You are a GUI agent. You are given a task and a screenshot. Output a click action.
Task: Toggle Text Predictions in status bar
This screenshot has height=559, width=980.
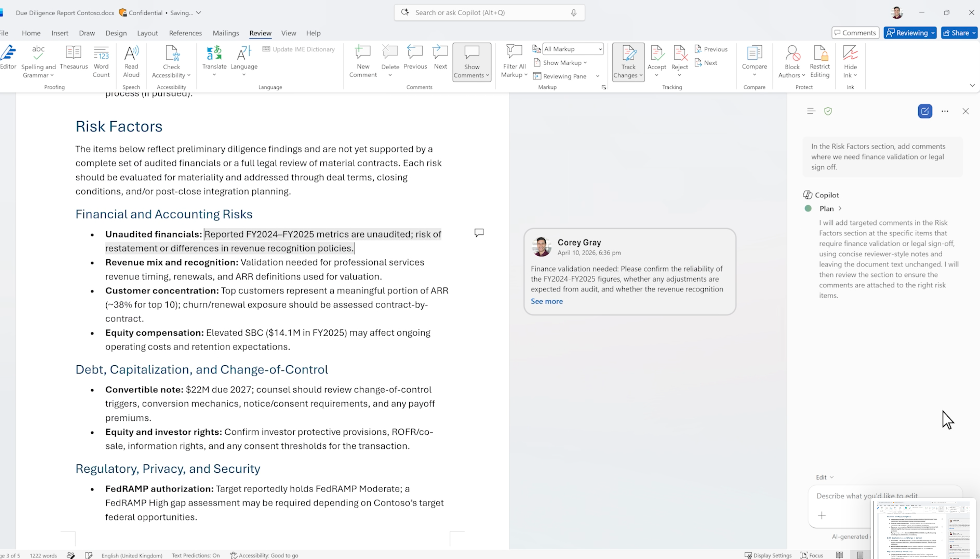(x=196, y=555)
